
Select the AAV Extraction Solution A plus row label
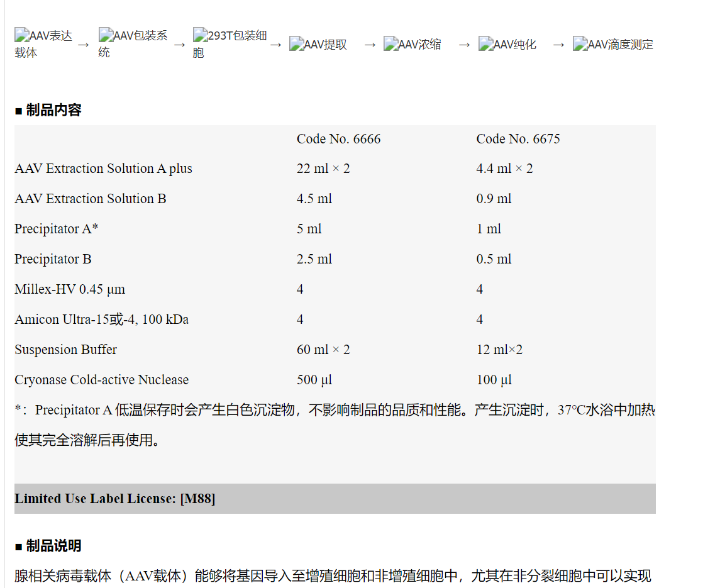pos(103,169)
